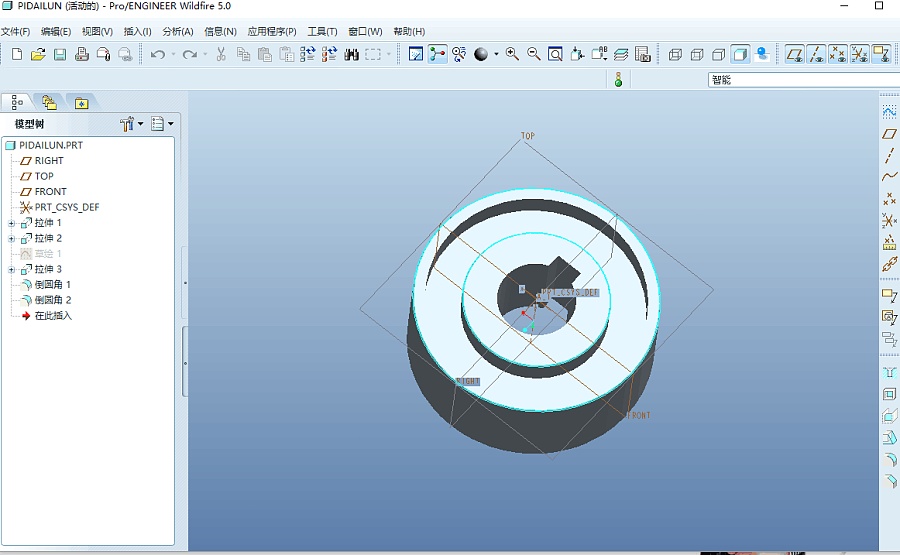Viewport: 900px width, 555px height.
Task: Create a new file with the New icon
Action: point(17,55)
